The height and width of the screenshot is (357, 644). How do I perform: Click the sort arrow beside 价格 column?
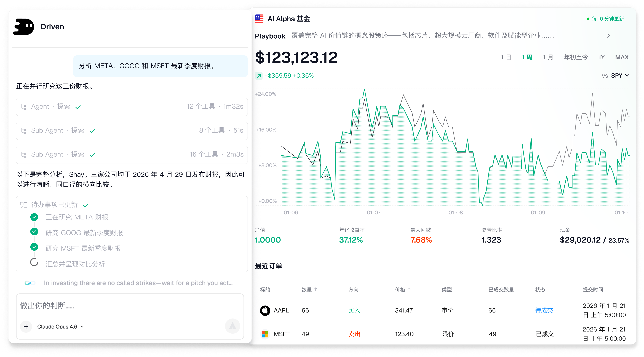(x=409, y=289)
